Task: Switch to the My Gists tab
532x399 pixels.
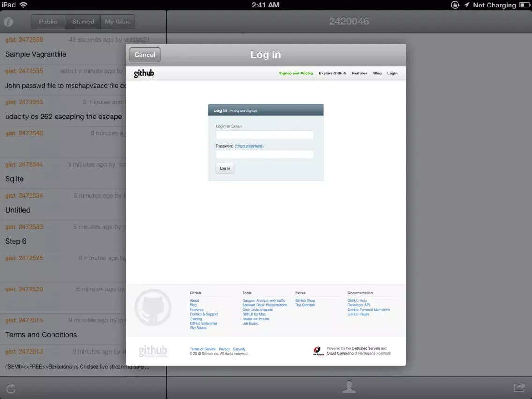Action: tap(118, 22)
